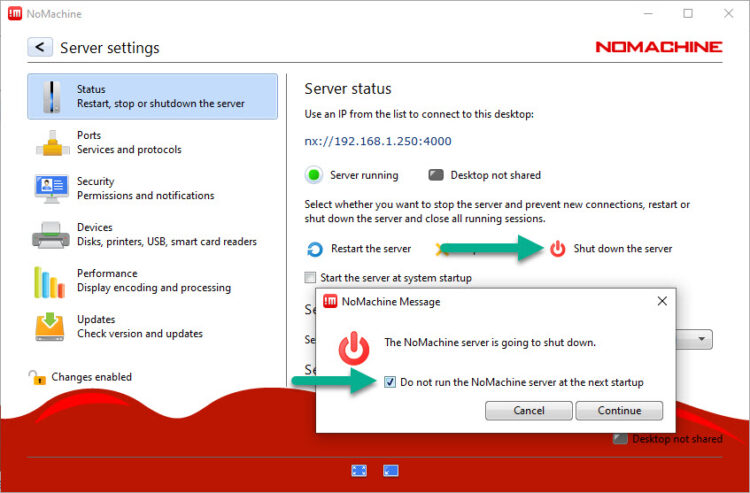Screen dimensions: 750x493
Task: Open the Updates download icon
Action: [49, 327]
